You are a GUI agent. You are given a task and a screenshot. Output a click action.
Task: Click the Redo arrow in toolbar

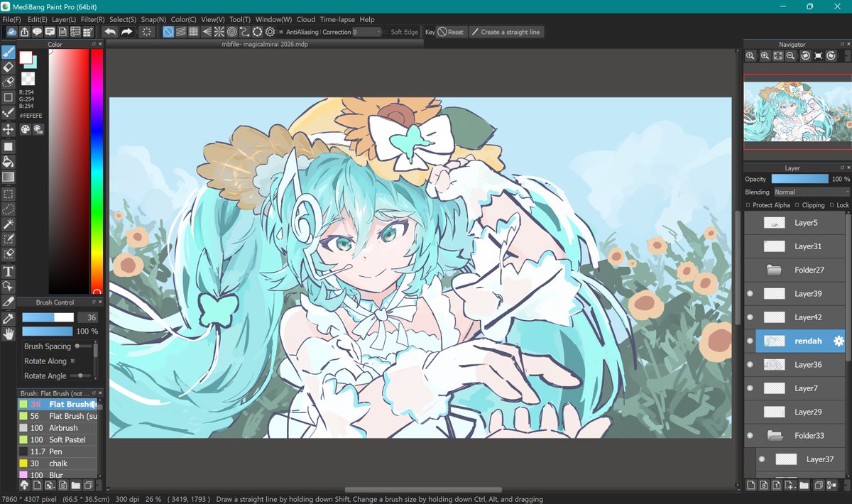pos(126,32)
